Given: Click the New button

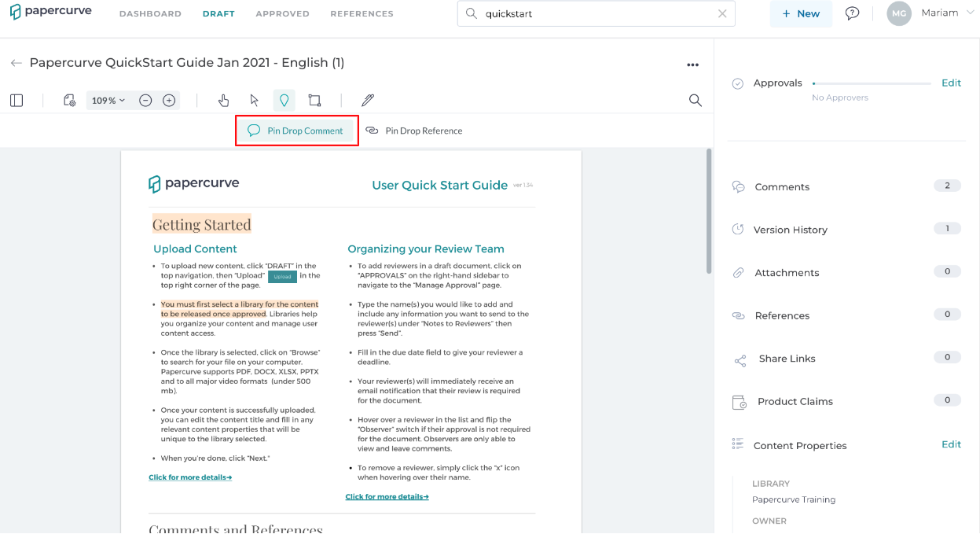Looking at the screenshot, I should point(801,13).
